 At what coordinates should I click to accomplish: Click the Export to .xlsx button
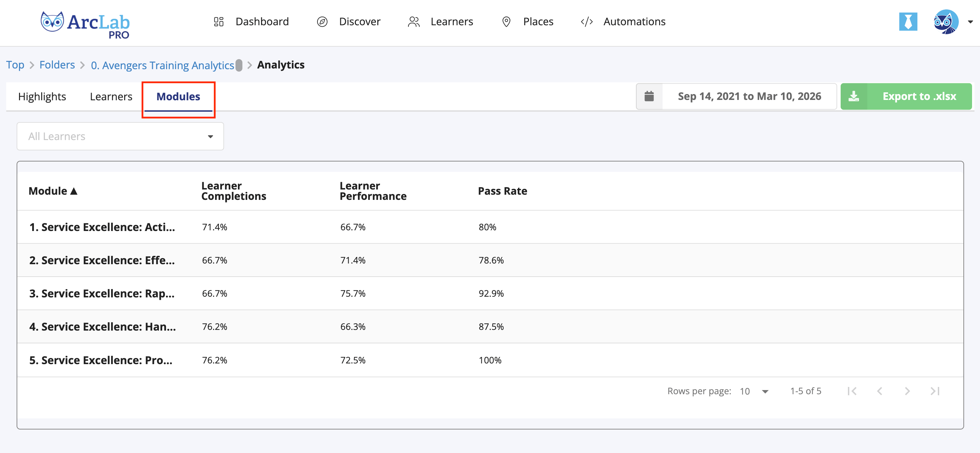pyautogui.click(x=906, y=96)
